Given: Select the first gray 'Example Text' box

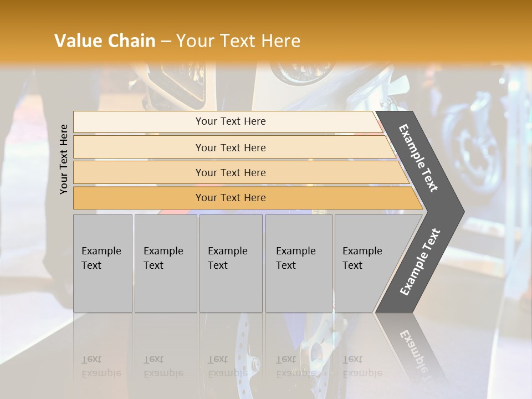Looking at the screenshot, I should coord(103,263).
